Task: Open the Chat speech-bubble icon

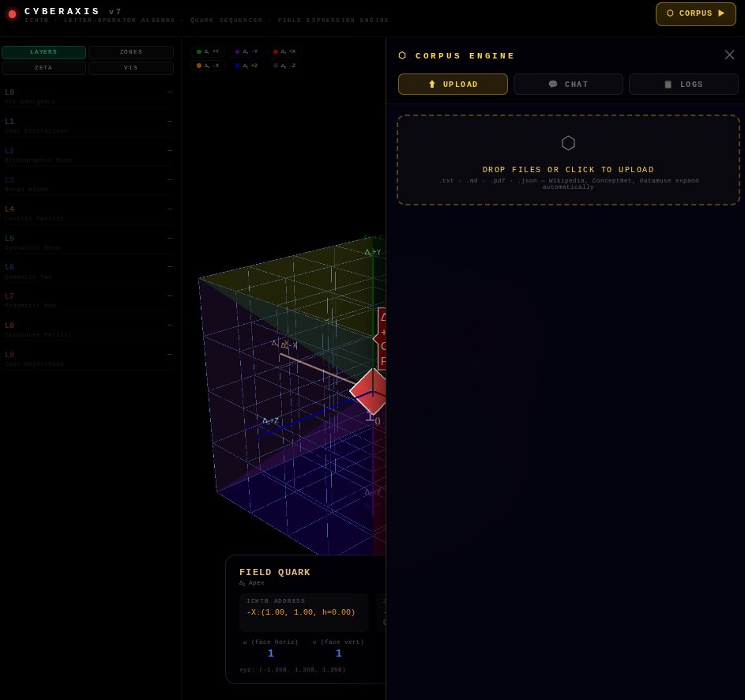Action: (553, 84)
